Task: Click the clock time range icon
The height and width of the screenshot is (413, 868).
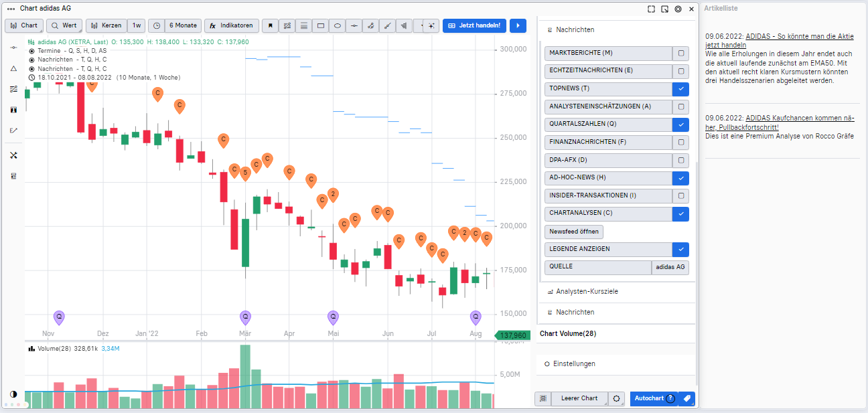Action: pos(156,25)
